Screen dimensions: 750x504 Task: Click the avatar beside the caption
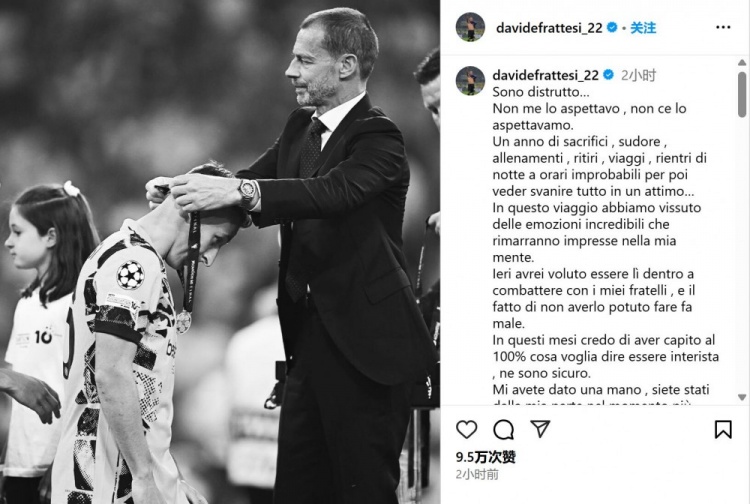(470, 81)
